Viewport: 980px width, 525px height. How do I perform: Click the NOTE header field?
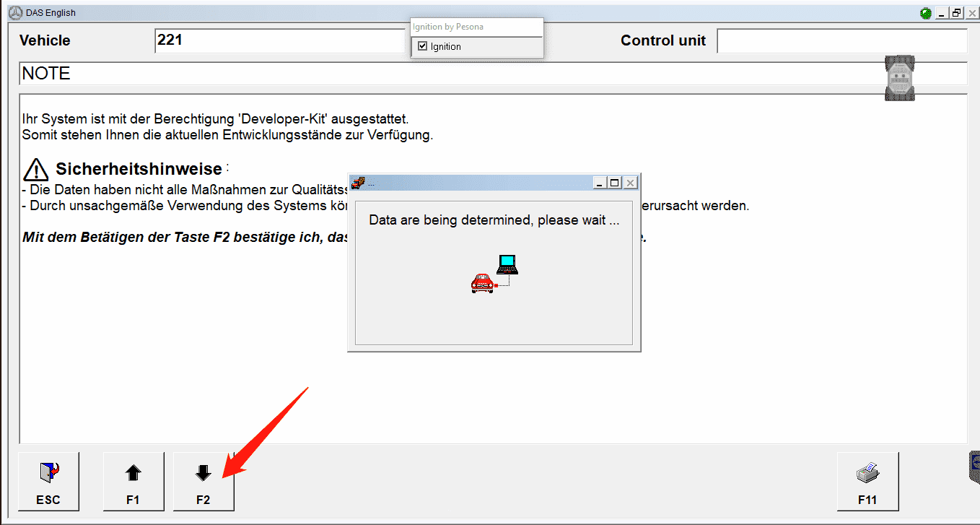click(493, 74)
